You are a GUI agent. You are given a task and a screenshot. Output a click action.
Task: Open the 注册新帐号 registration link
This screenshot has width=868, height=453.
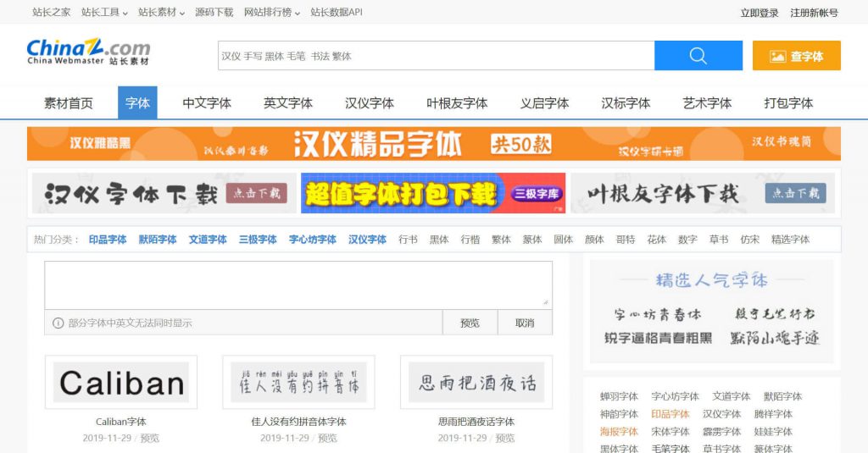pos(814,13)
